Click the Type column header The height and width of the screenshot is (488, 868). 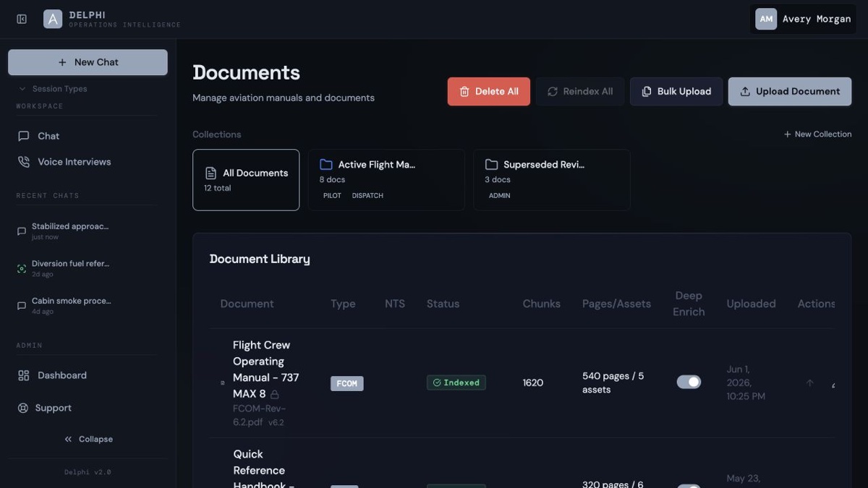(343, 304)
